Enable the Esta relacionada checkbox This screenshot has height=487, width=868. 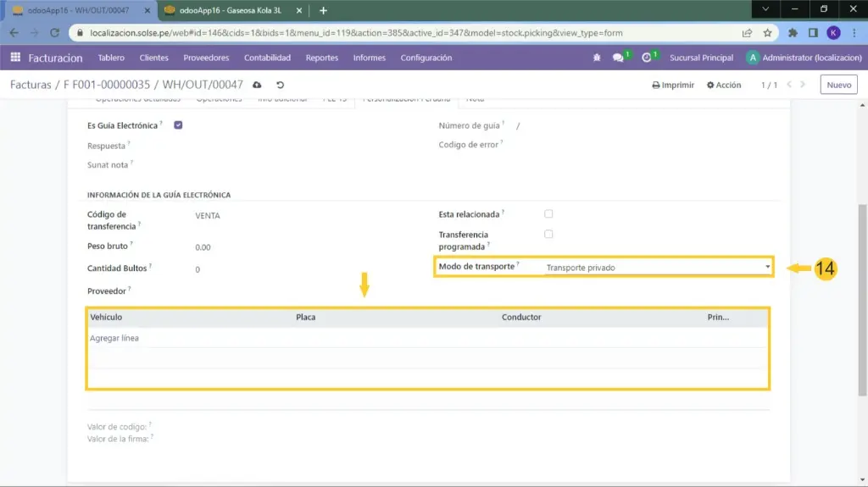click(548, 214)
